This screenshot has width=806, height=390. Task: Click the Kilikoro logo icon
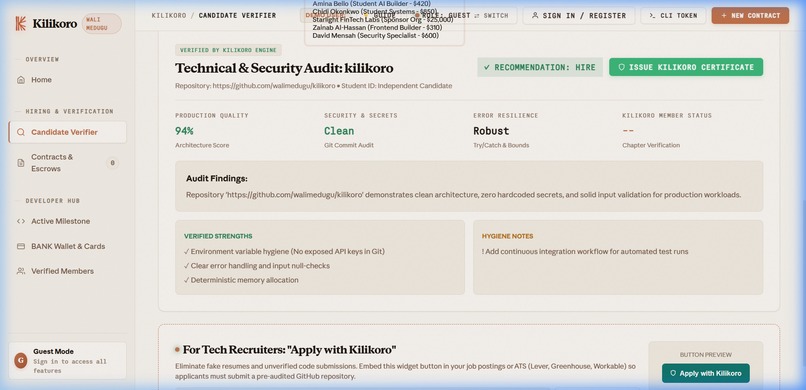(21, 23)
